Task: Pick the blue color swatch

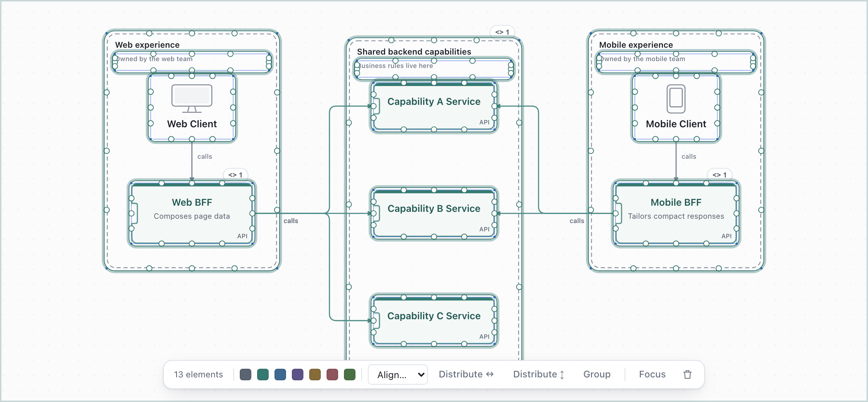Action: tap(280, 375)
